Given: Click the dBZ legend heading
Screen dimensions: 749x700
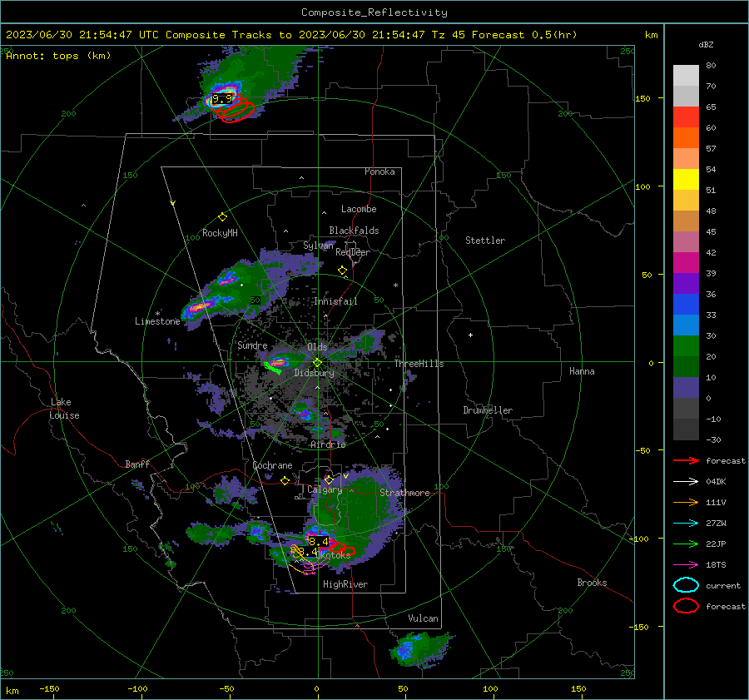Looking at the screenshot, I should point(706,44).
